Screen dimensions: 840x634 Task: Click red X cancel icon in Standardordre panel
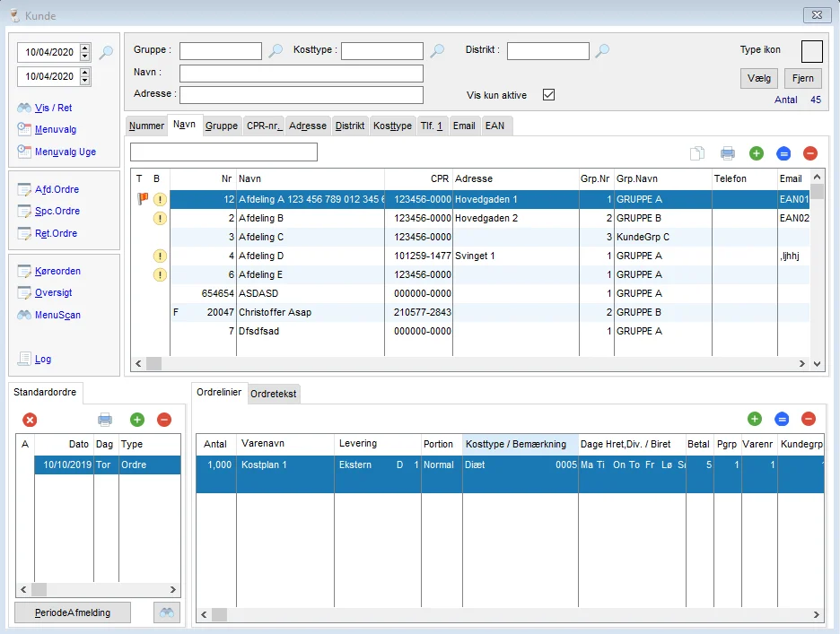tap(30, 419)
